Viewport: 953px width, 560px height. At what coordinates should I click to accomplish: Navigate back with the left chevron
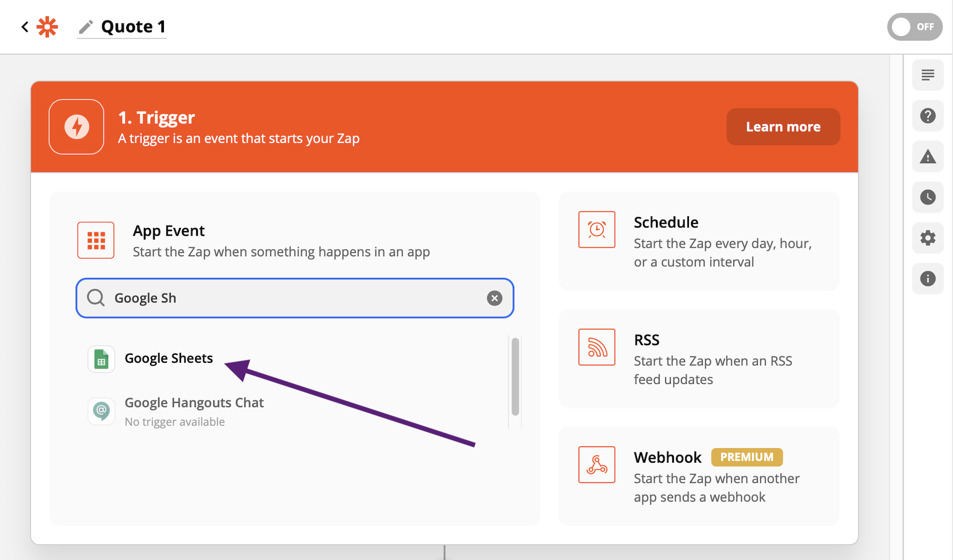[24, 27]
